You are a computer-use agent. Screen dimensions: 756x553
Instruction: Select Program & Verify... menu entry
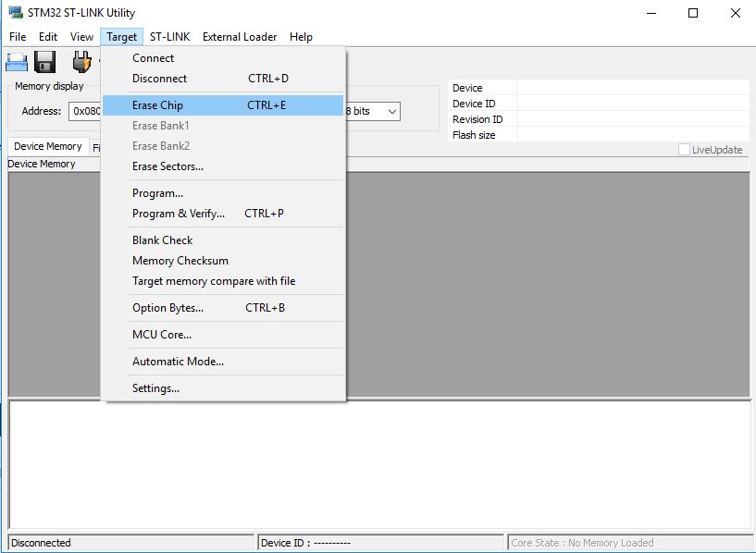[x=223, y=214]
